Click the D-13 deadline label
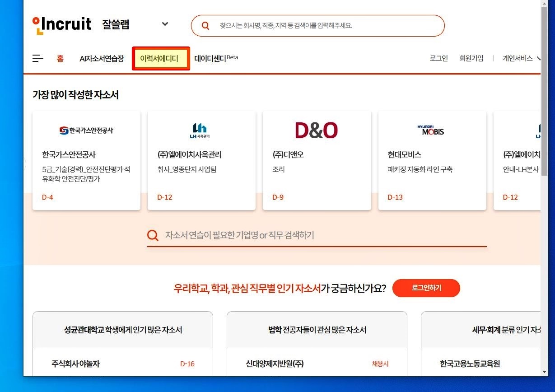The width and height of the screenshot is (555, 392). 395,197
